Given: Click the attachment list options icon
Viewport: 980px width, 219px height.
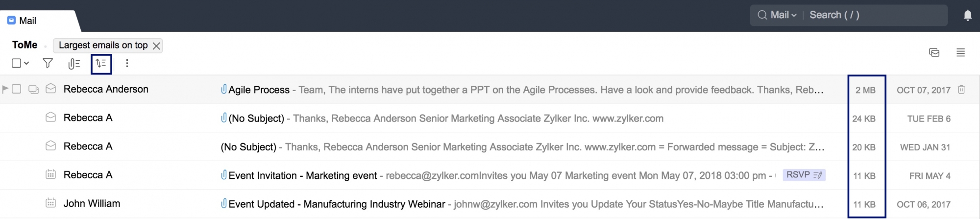Looking at the screenshot, I should click(74, 64).
